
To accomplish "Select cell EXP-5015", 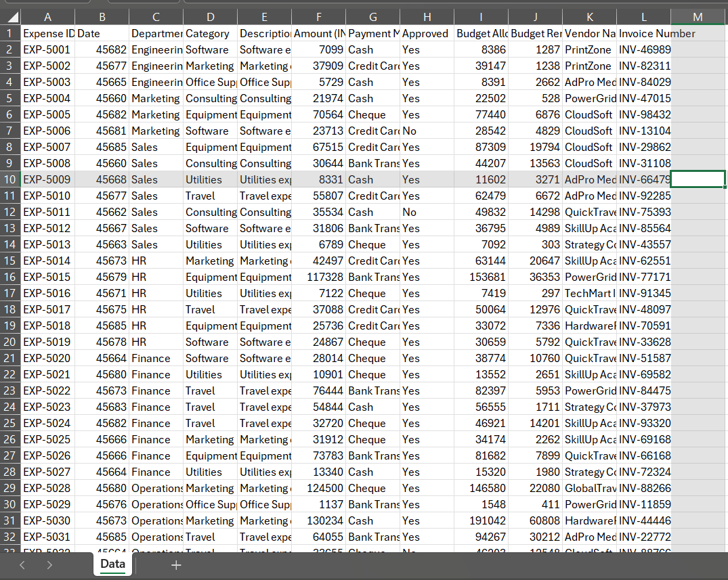I will point(48,277).
